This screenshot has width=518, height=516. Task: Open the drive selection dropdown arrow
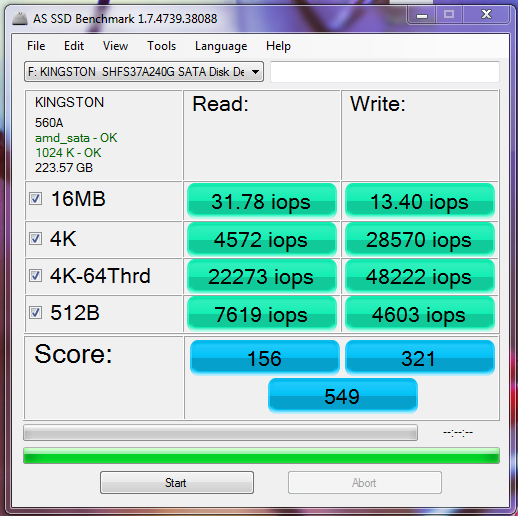point(255,72)
